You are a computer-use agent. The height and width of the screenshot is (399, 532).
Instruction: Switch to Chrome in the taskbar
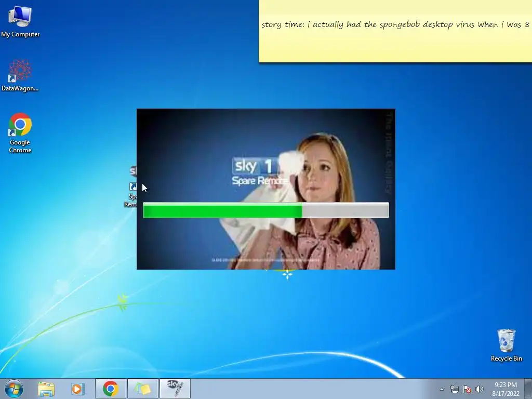pyautogui.click(x=111, y=389)
